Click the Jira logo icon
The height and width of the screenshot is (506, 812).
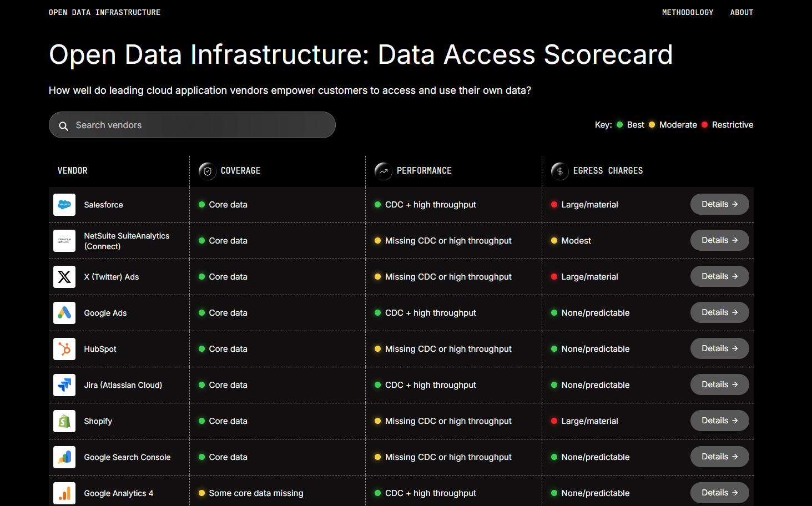pyautogui.click(x=64, y=385)
